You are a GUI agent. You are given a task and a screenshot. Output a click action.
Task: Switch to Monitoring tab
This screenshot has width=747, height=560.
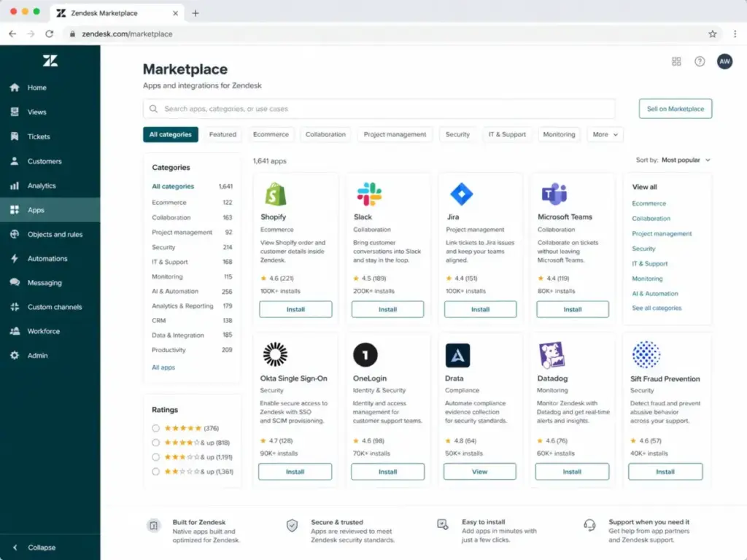(x=559, y=135)
